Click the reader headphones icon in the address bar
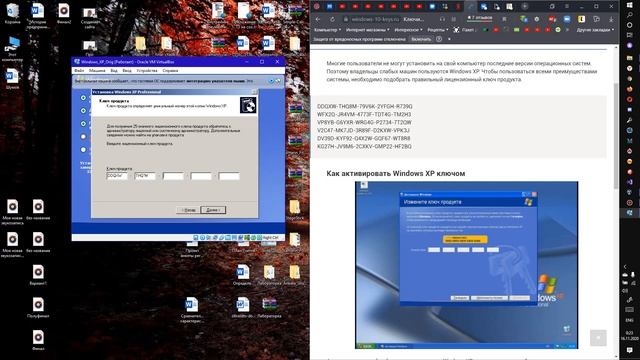 442,19
